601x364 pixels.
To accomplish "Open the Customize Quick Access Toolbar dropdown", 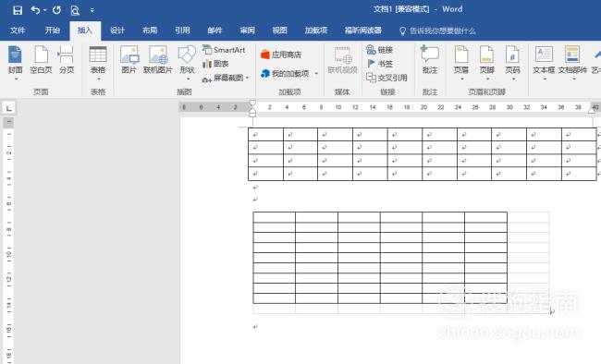I will click(92, 10).
